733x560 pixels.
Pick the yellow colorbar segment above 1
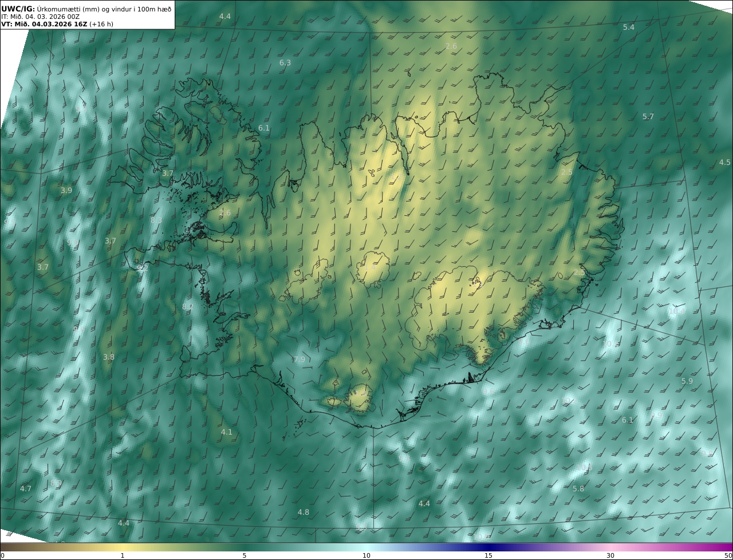123,547
